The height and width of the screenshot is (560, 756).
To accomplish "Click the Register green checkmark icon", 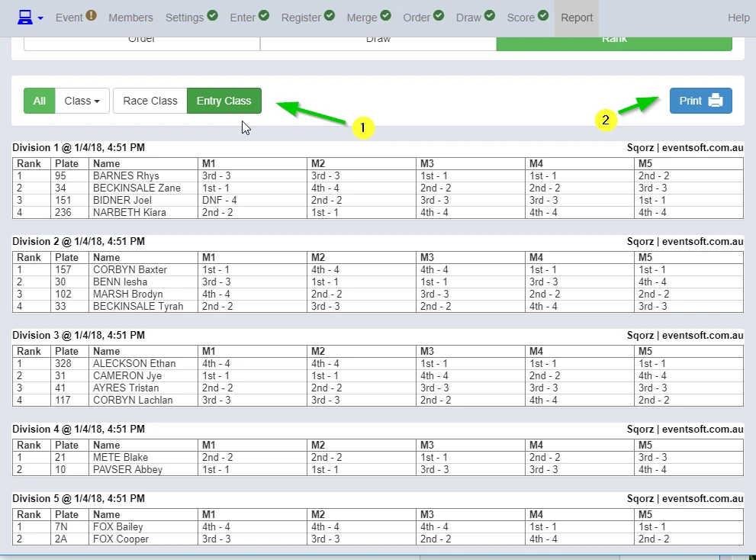I will tap(330, 15).
